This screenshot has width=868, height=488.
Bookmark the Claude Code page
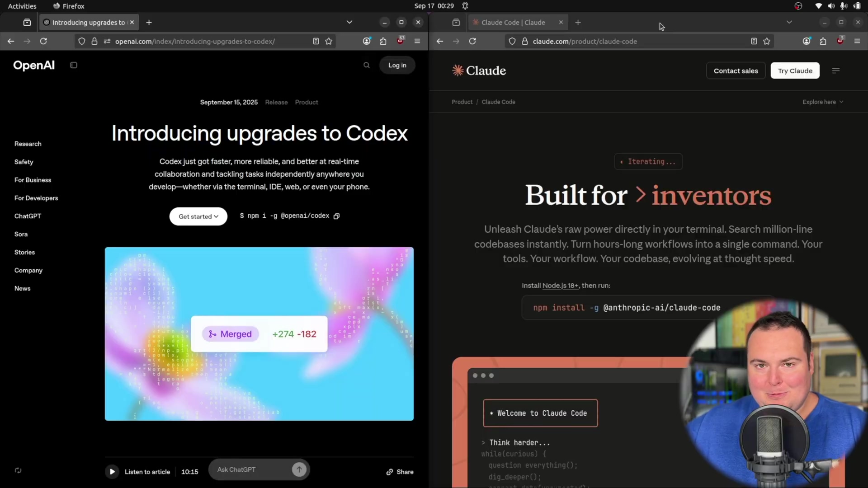(x=767, y=41)
